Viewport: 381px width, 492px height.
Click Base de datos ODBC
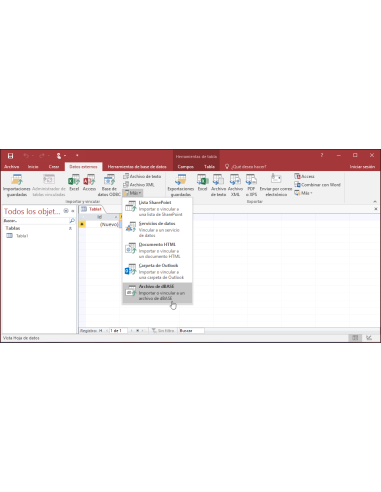pyautogui.click(x=109, y=185)
